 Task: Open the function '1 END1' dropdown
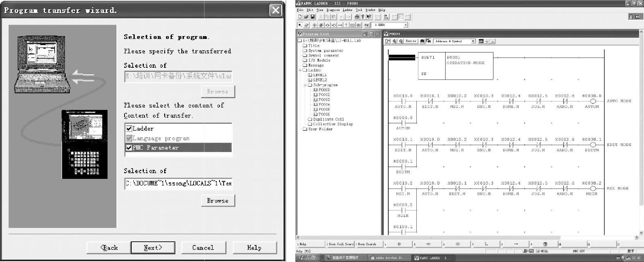point(406,25)
